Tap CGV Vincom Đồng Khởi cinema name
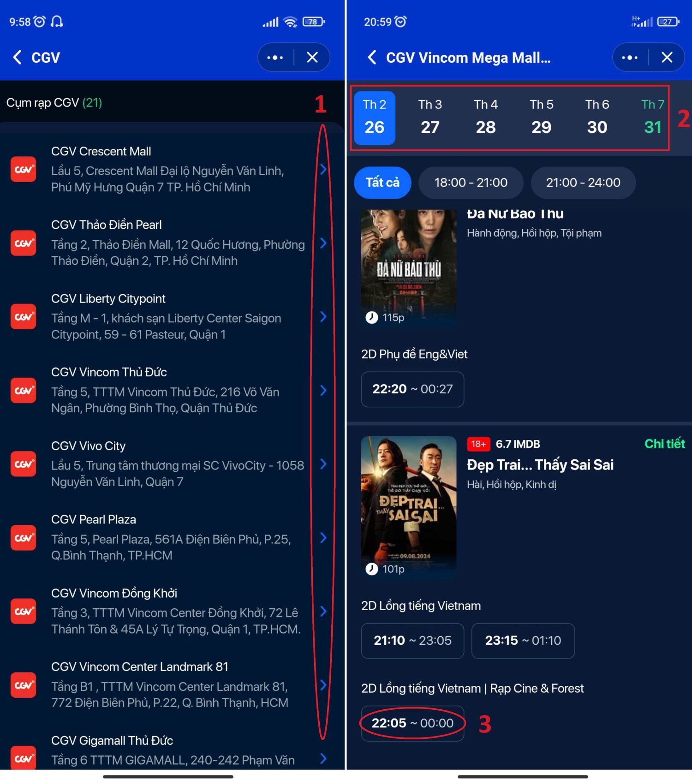The width and height of the screenshot is (692, 784). coord(114,593)
